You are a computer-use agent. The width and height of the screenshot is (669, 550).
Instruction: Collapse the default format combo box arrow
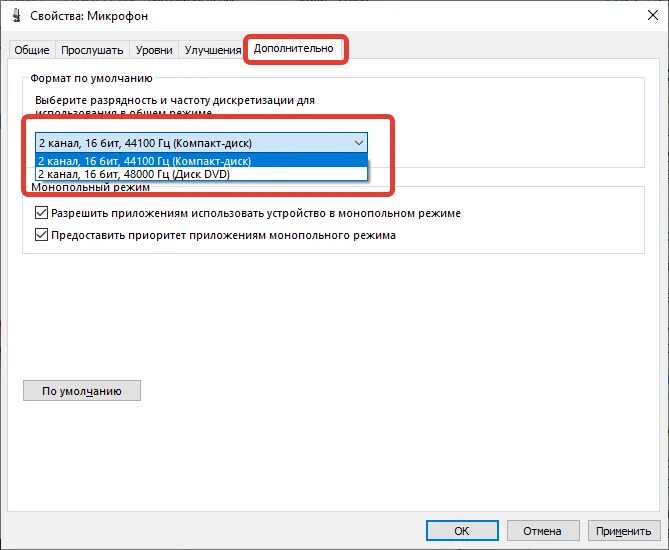(359, 143)
